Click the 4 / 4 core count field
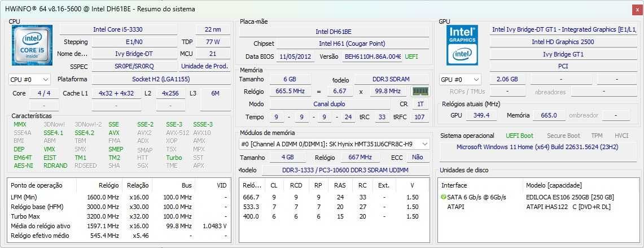The width and height of the screenshot is (644, 248). point(44,93)
